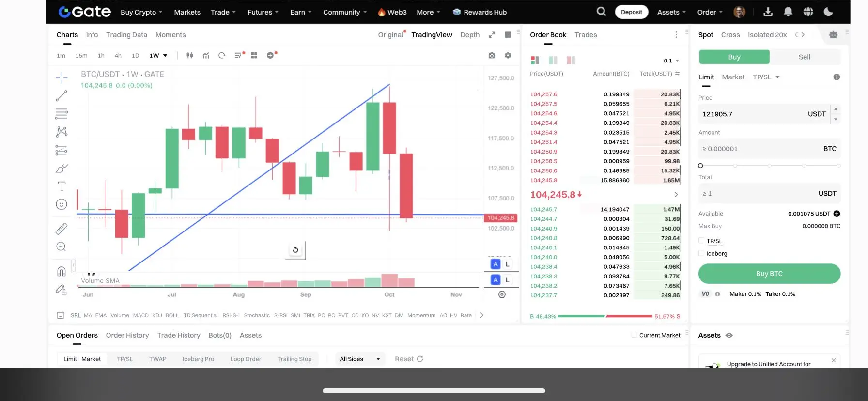The image size is (868, 401).
Task: Click the Deposit button
Action: click(x=632, y=12)
